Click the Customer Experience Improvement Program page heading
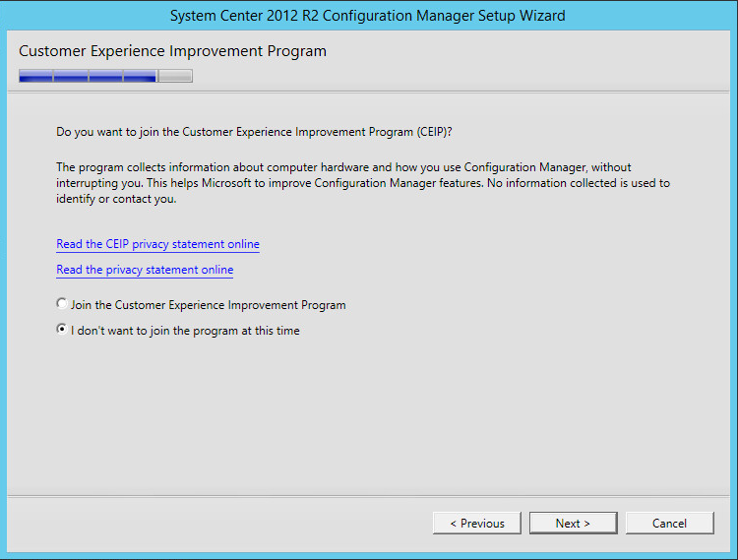This screenshot has height=560, width=738. click(x=172, y=51)
